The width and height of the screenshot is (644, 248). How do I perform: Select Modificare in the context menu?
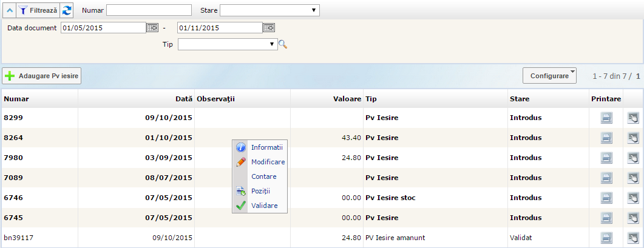point(268,162)
